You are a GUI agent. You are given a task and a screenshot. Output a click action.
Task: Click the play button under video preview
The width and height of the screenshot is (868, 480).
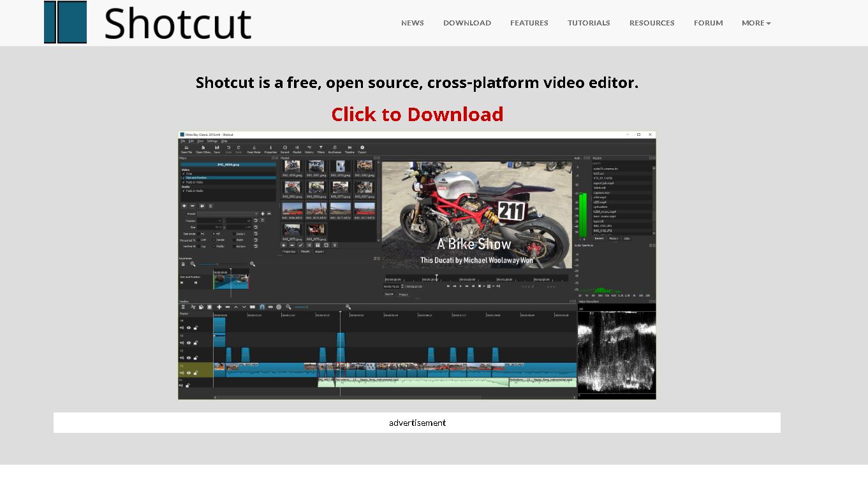(460, 286)
